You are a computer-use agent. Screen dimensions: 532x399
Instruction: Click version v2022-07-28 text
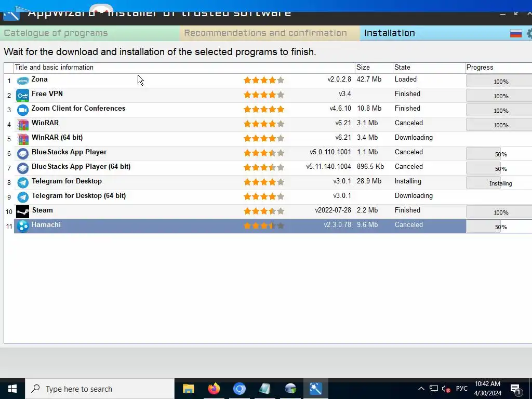(x=333, y=210)
